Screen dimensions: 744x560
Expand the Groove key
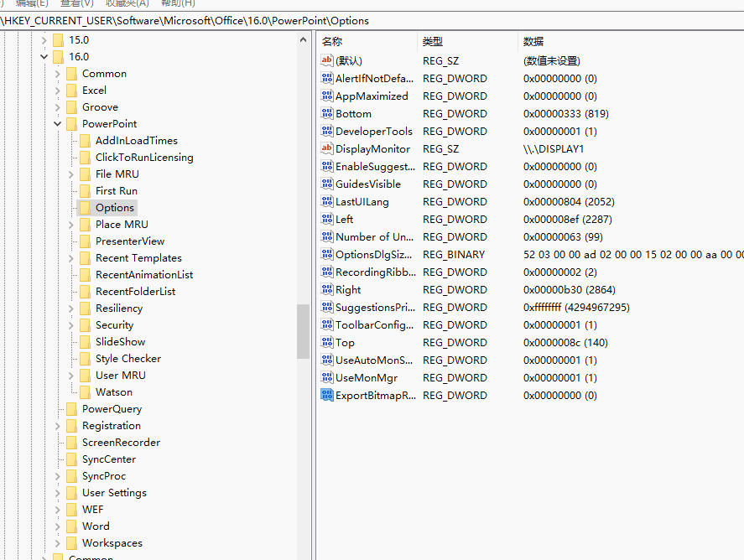click(x=57, y=107)
